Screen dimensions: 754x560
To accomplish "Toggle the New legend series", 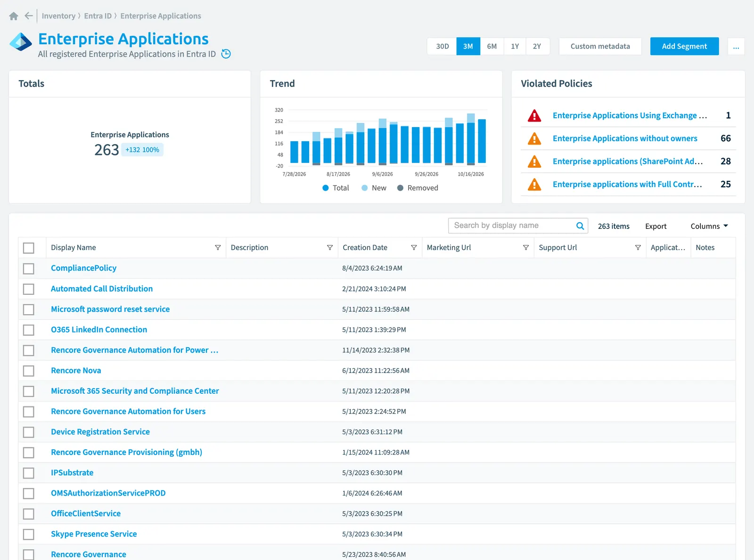I will [x=374, y=188].
